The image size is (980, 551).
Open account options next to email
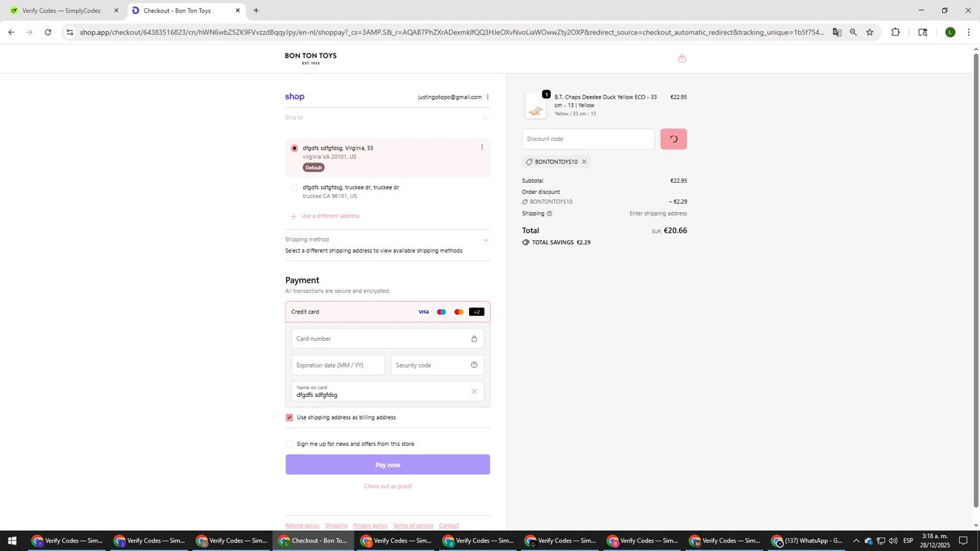coord(487,97)
